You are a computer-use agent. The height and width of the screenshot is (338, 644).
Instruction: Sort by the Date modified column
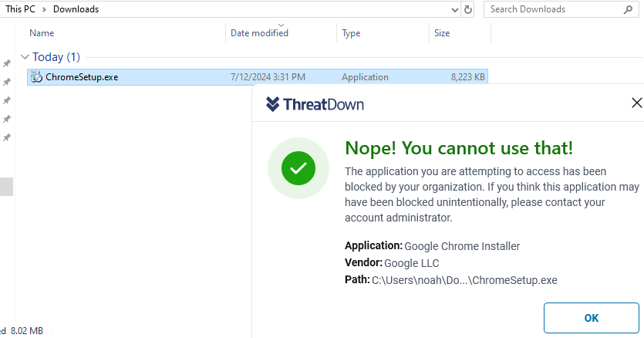259,33
